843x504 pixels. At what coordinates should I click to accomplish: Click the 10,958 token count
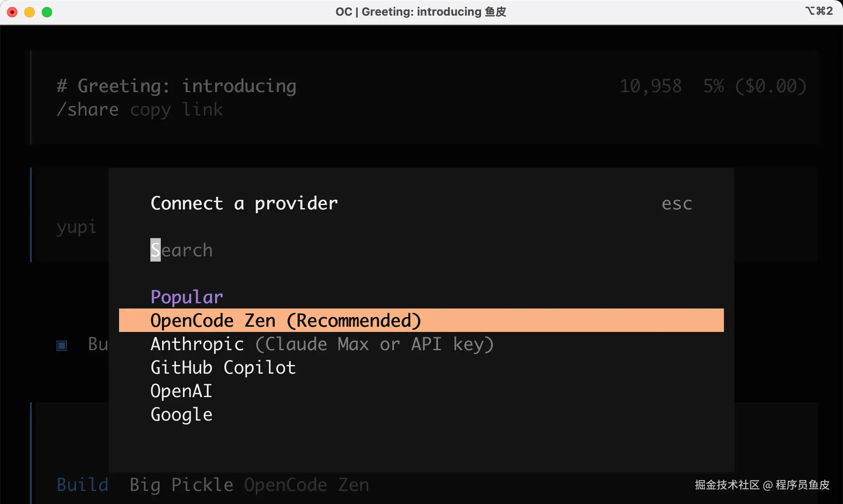tap(651, 86)
